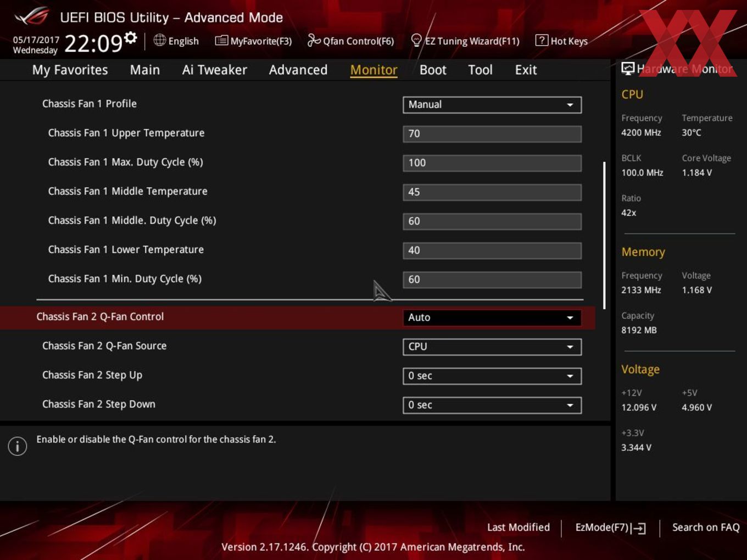
Task: Open the My Favorites tab
Action: [70, 70]
